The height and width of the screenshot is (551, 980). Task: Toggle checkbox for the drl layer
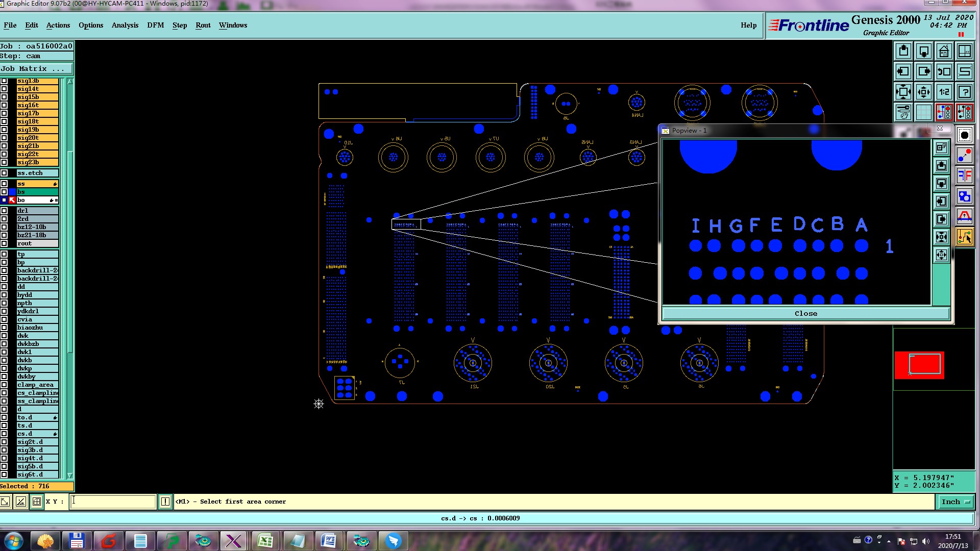pyautogui.click(x=4, y=211)
